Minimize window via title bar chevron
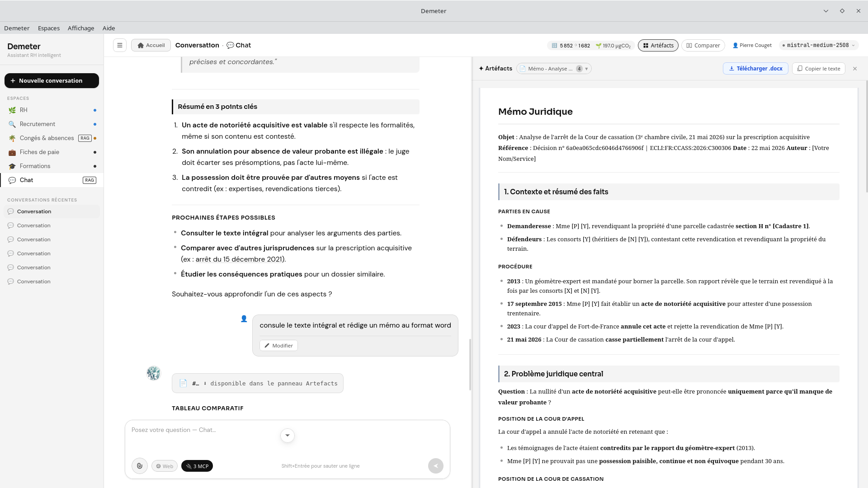 point(826,11)
